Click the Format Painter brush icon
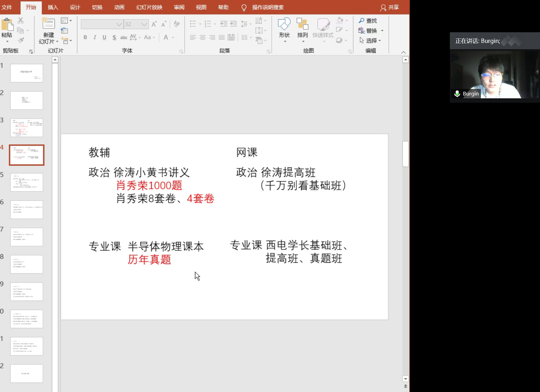Screen dimensions: 540x392 (21, 40)
